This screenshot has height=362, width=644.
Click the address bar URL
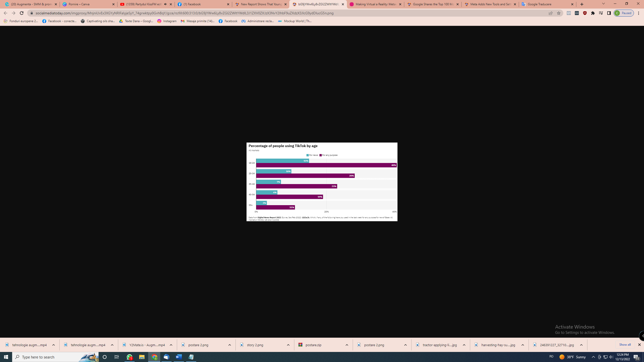184,13
